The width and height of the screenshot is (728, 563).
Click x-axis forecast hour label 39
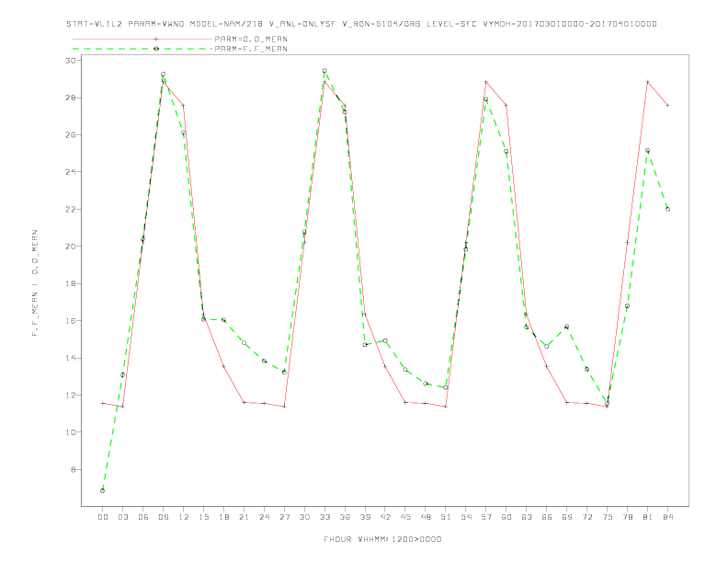365,517
